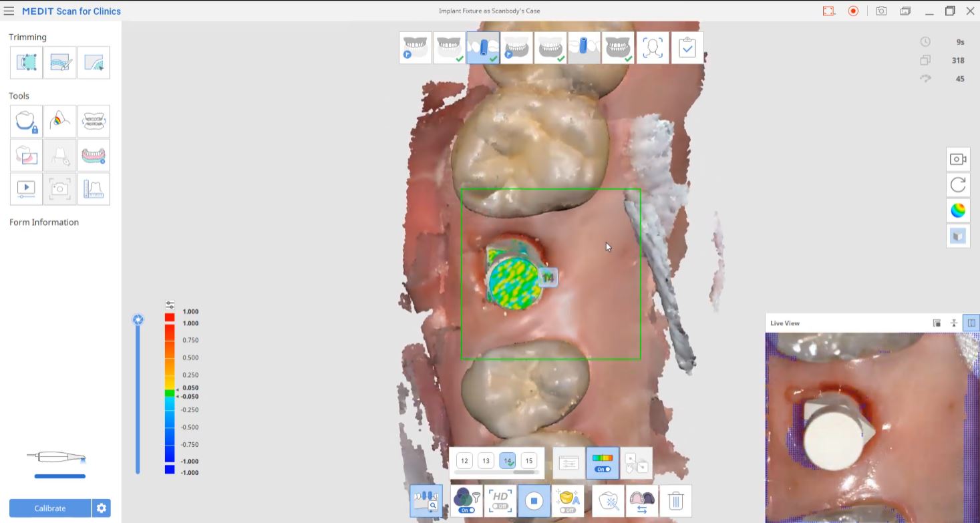Viewport: 980px width, 523px height.
Task: Click the blue vertical slider handle
Action: [138, 320]
